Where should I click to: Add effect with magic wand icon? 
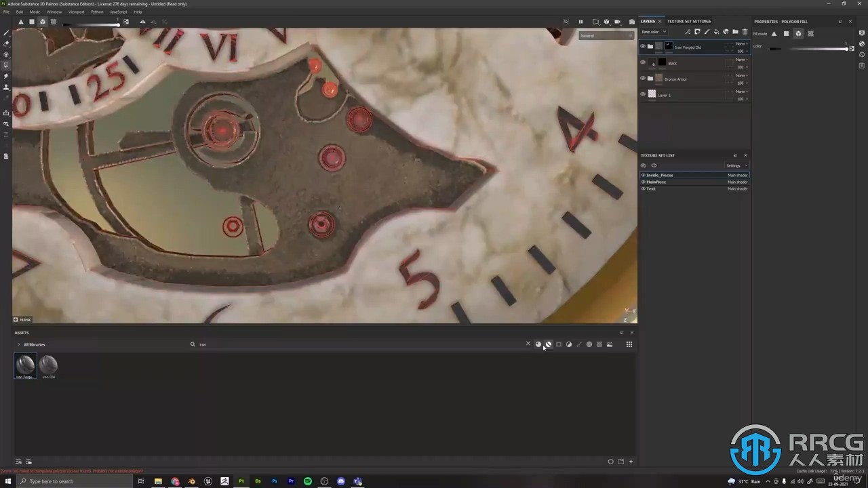pyautogui.click(x=688, y=32)
